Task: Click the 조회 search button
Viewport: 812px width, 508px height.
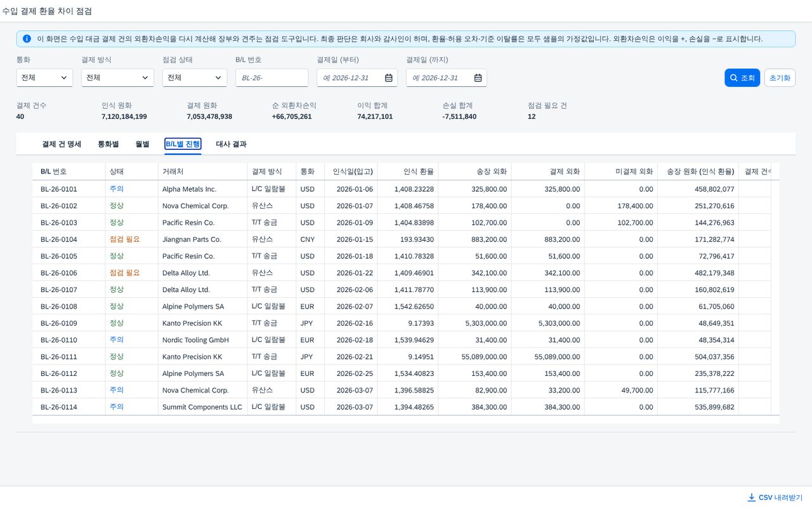Action: (742, 78)
